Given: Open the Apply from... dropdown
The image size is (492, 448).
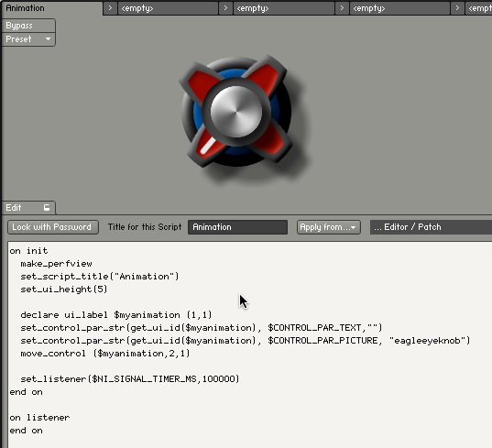Looking at the screenshot, I should (329, 227).
